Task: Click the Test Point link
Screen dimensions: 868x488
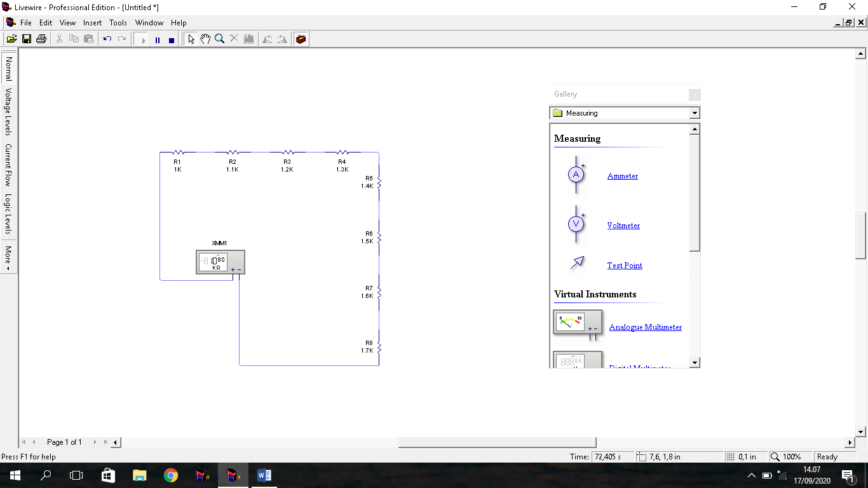Action: [625, 266]
